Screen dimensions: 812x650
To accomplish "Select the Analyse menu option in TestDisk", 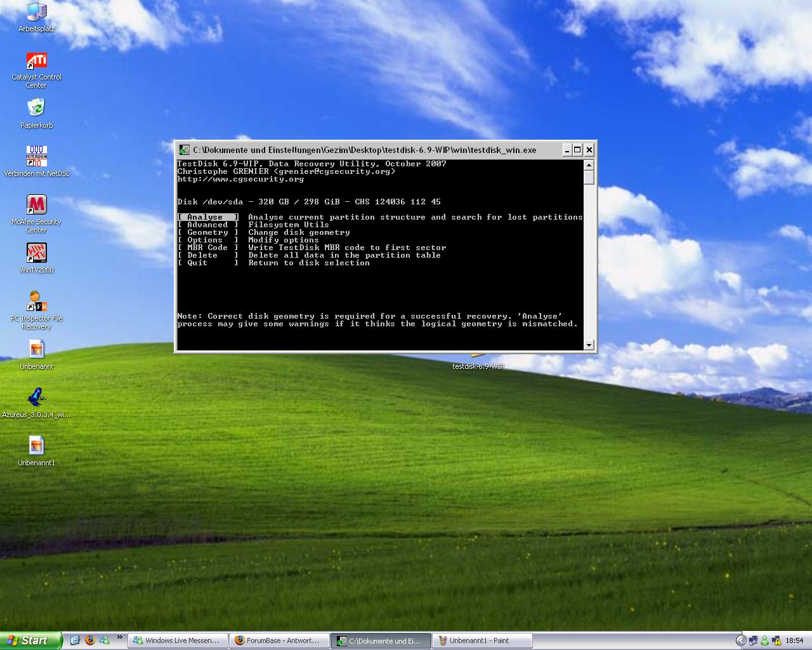I will tap(208, 217).
